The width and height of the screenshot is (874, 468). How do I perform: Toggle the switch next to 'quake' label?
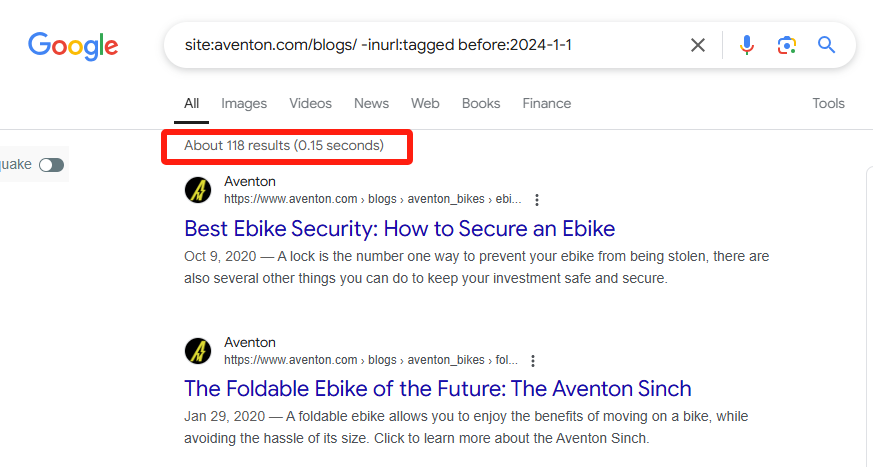pos(51,165)
